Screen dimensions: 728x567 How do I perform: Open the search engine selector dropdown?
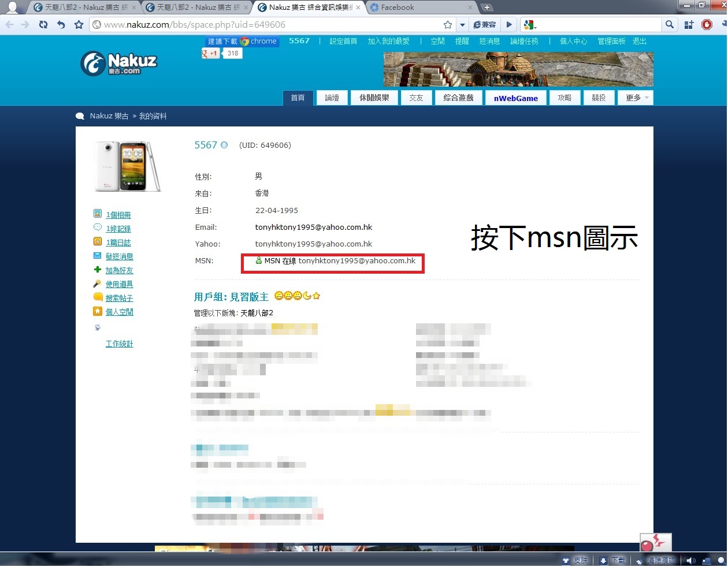(x=530, y=25)
